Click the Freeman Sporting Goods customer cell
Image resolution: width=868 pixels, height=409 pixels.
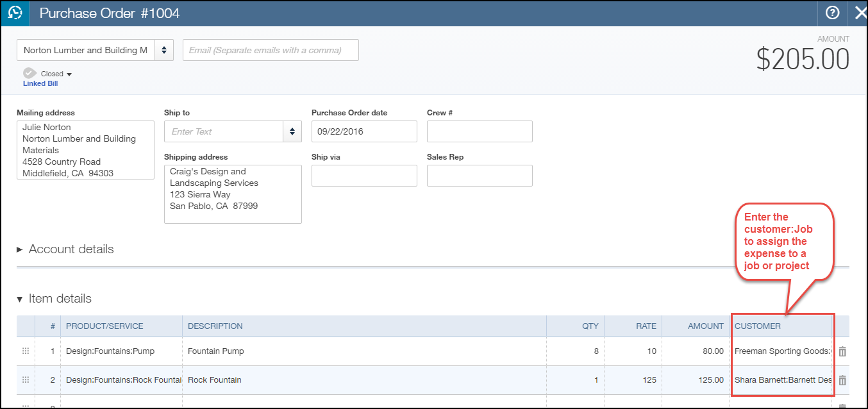[781, 351]
